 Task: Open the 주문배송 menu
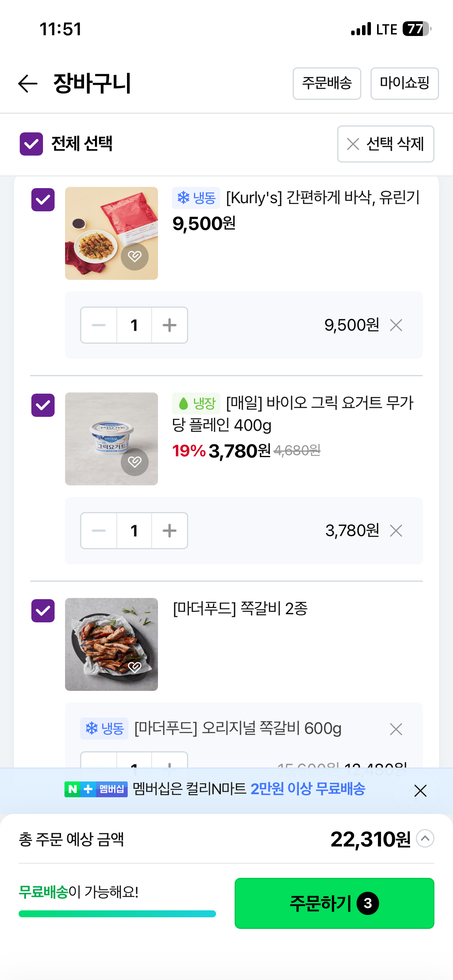pyautogui.click(x=327, y=84)
